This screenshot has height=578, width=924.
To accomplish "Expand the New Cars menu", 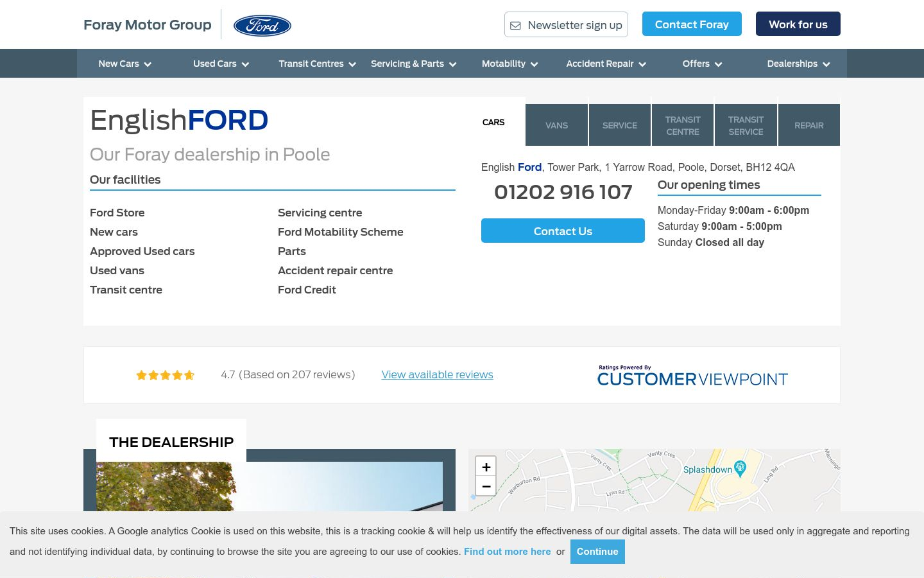I will 124,64.
